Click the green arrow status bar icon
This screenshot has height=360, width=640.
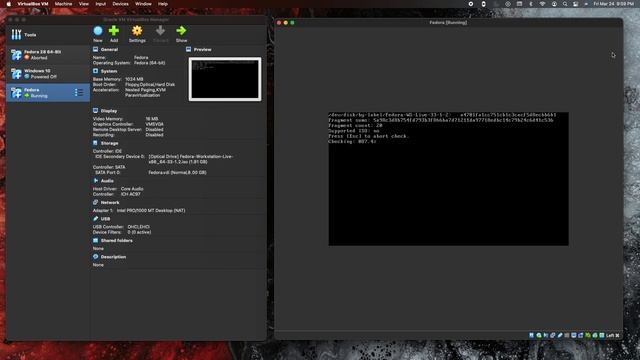point(588,335)
